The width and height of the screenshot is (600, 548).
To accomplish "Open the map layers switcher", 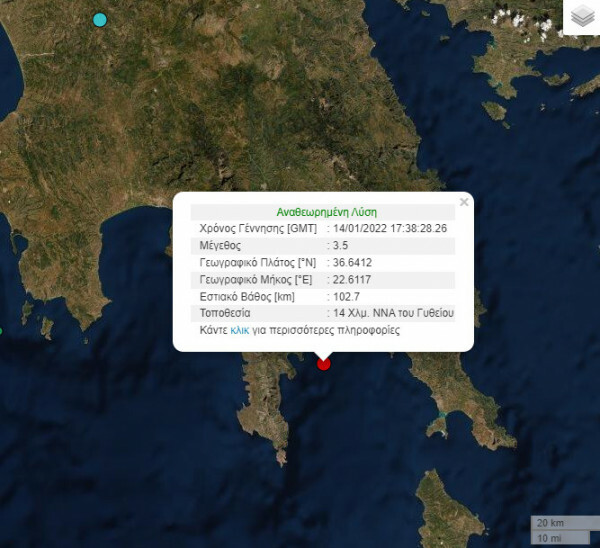I will (x=581, y=18).
